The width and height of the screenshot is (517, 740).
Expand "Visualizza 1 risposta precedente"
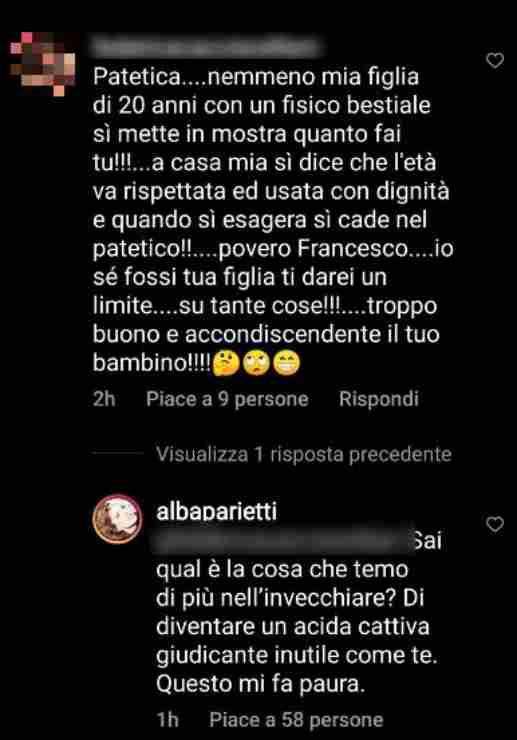click(304, 454)
